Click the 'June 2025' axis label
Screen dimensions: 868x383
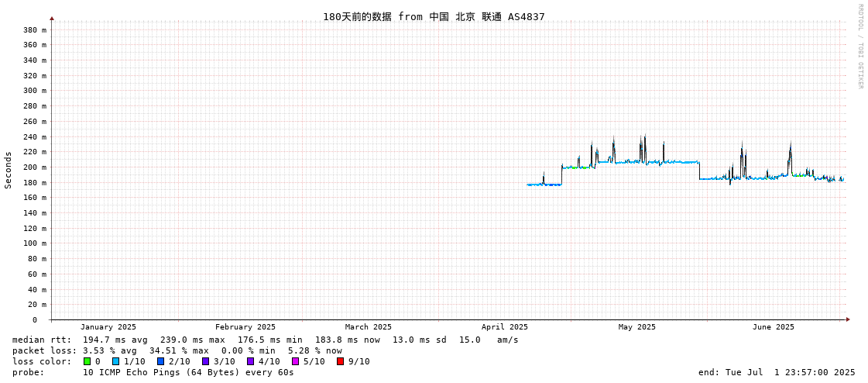coord(774,327)
